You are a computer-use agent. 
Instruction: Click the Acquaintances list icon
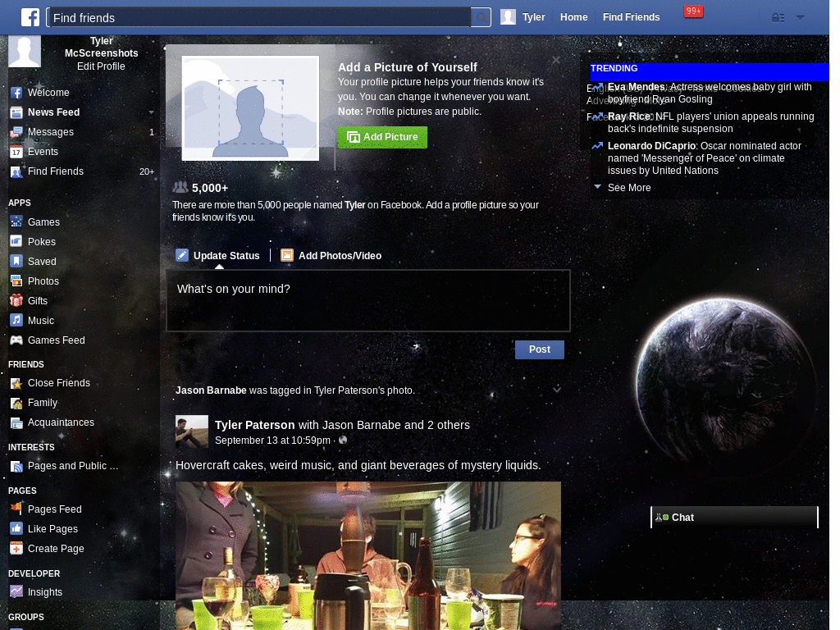pos(16,422)
